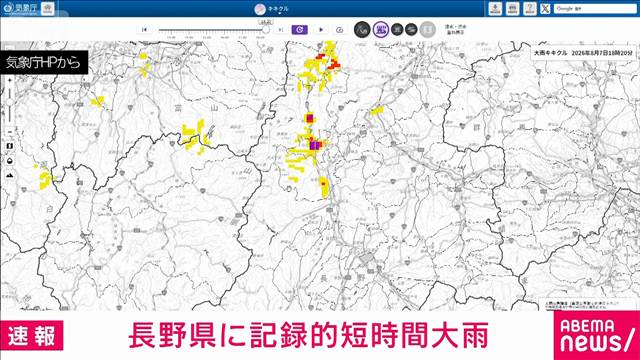
Task: Toggle the 浸水・洪水 overlay display option
Action: coord(456,29)
